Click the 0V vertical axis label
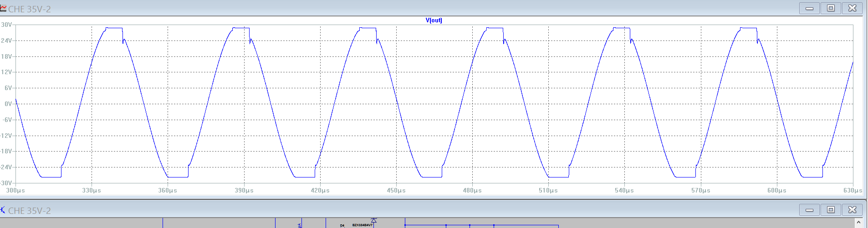This screenshot has height=228, width=868. click(8, 104)
